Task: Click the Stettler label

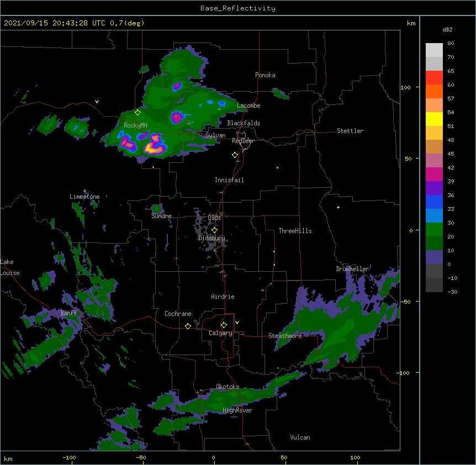Action: click(x=350, y=131)
